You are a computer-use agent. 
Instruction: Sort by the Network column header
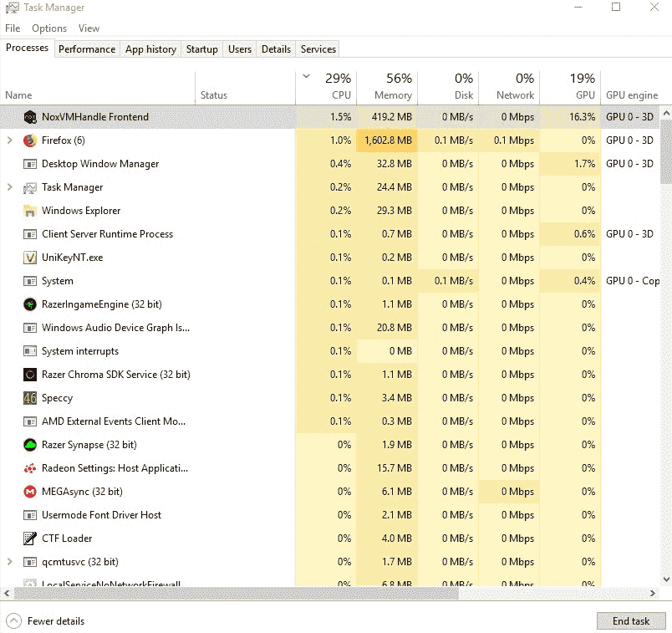(x=509, y=88)
